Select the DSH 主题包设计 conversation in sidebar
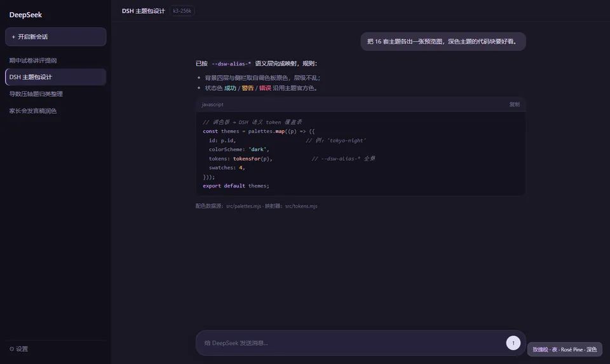610x364 pixels. tap(56, 77)
